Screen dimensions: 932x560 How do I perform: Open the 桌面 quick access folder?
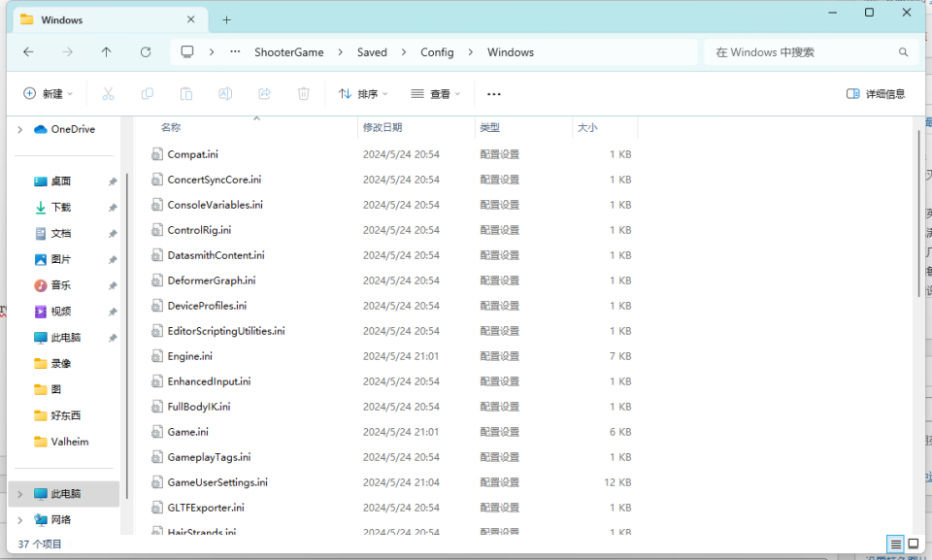(60, 181)
